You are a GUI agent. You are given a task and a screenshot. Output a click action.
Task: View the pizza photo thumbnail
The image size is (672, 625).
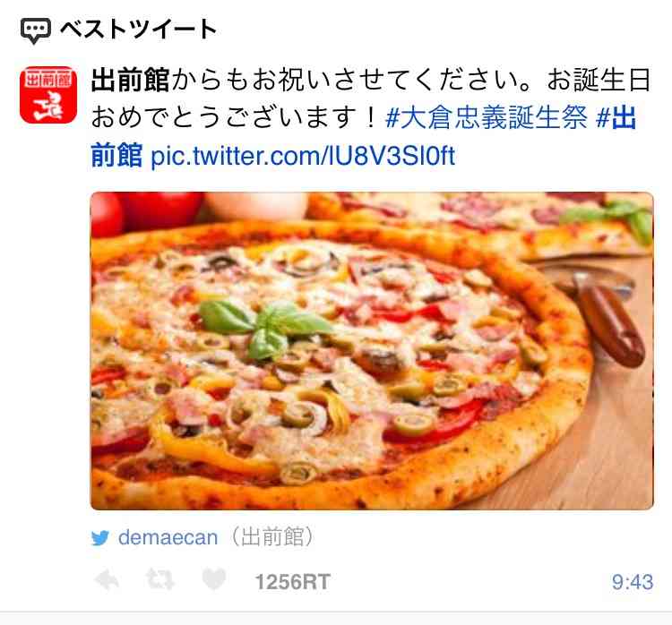coord(372,351)
